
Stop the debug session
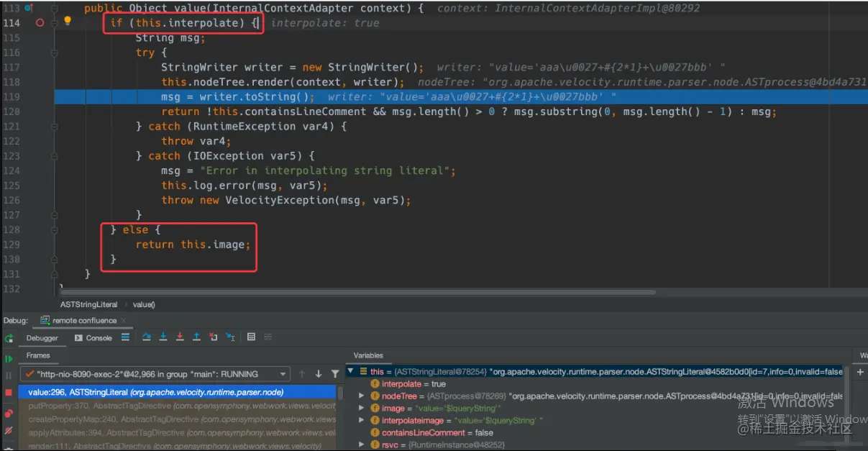(9, 393)
